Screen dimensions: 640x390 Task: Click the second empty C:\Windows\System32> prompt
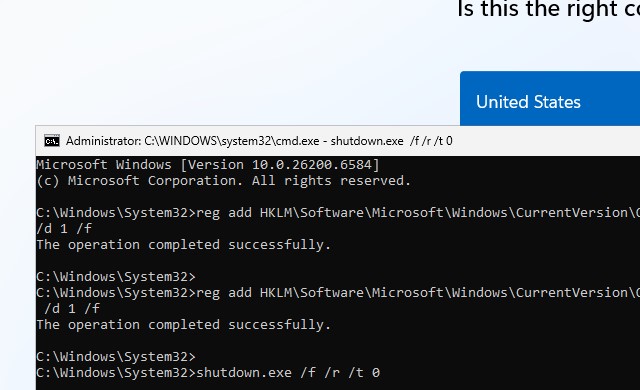click(116, 357)
